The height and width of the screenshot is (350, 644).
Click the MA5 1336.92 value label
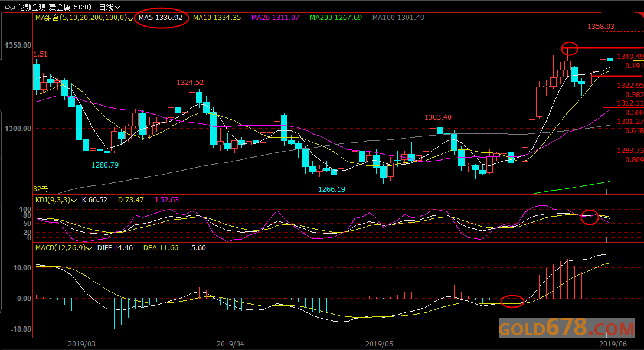point(161,18)
